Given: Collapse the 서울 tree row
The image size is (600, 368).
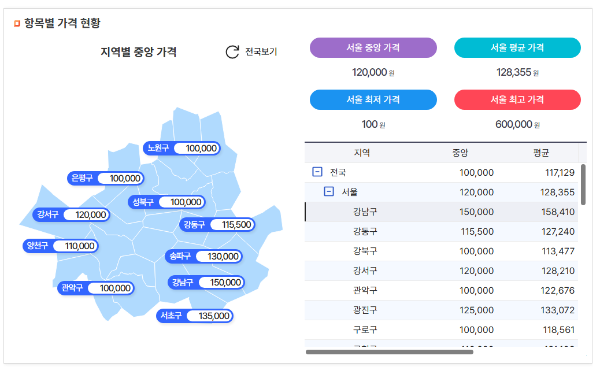Looking at the screenshot, I should point(329,191).
